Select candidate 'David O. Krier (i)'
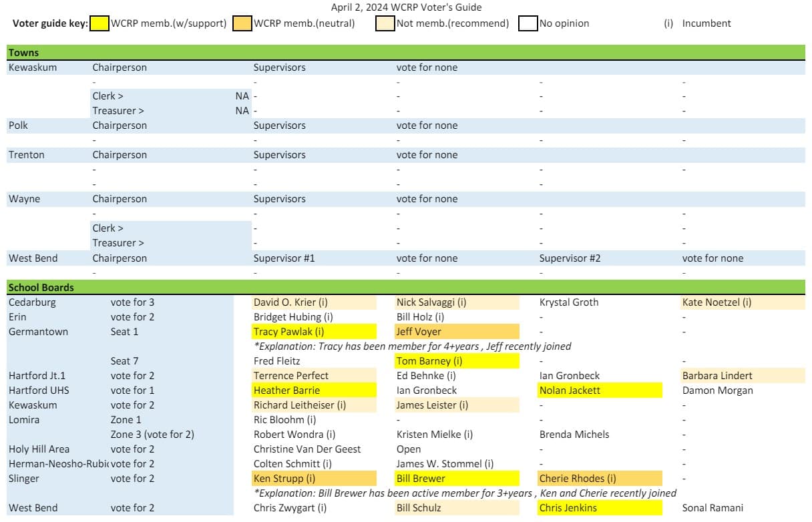 [x=315, y=302]
